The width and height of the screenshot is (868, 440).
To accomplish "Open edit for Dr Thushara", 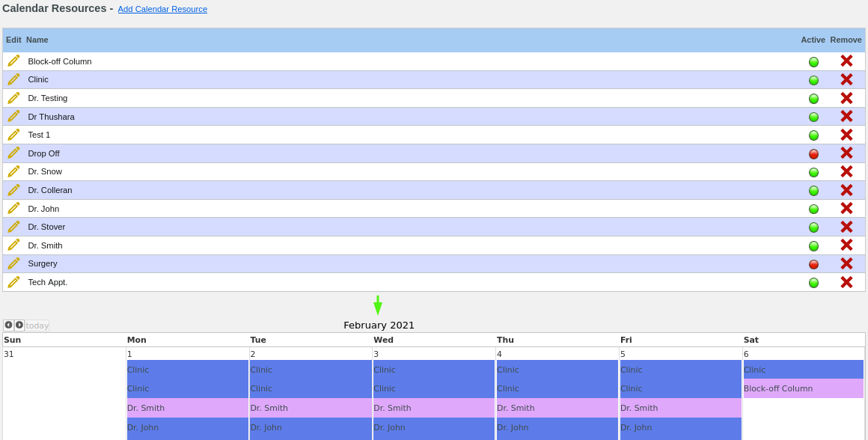I will [x=13, y=116].
